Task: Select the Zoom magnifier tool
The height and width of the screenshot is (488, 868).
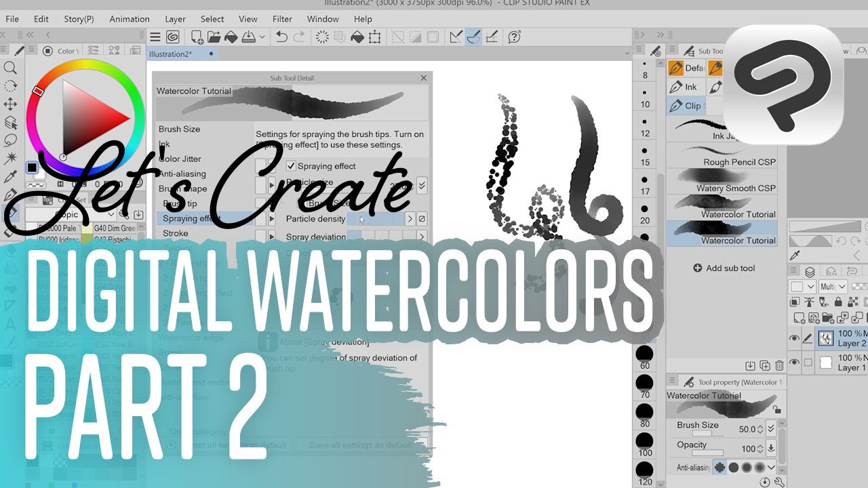Action: [10, 68]
